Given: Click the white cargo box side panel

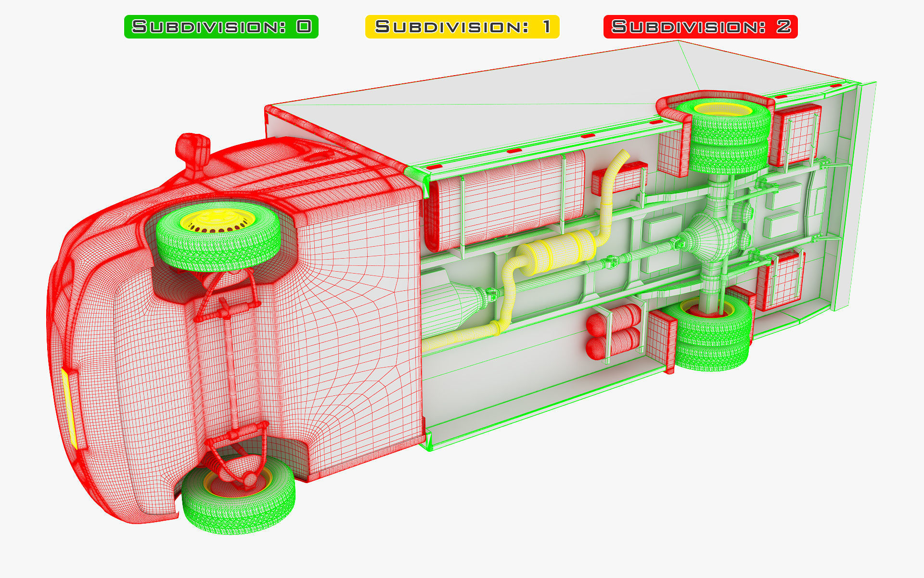Looking at the screenshot, I should pos(481,111).
